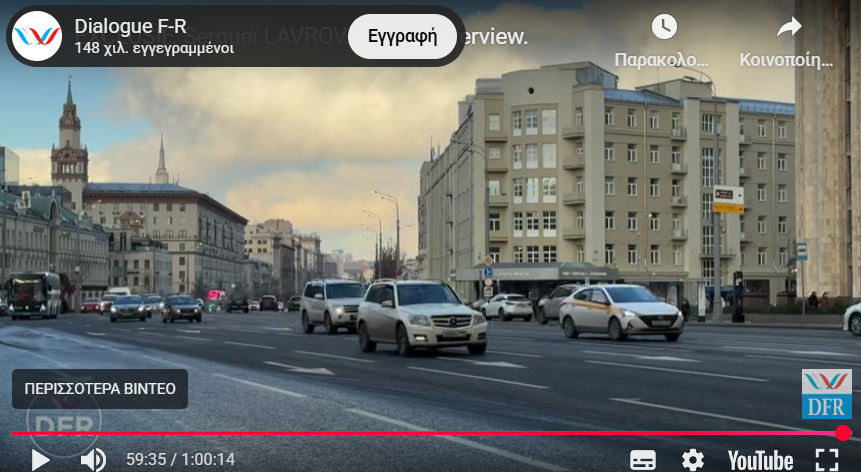Click the Share arrow icon
Image resolution: width=861 pixels, height=472 pixels.
tap(788, 27)
